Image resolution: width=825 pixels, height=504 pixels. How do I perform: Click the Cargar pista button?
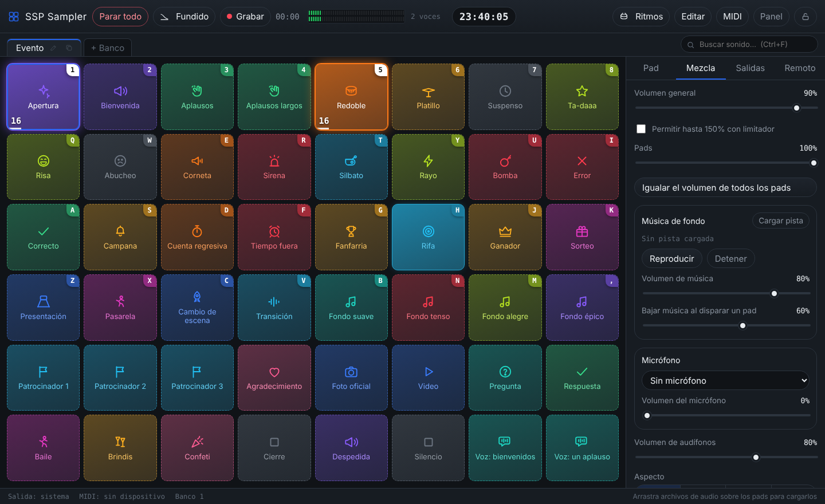pyautogui.click(x=780, y=220)
